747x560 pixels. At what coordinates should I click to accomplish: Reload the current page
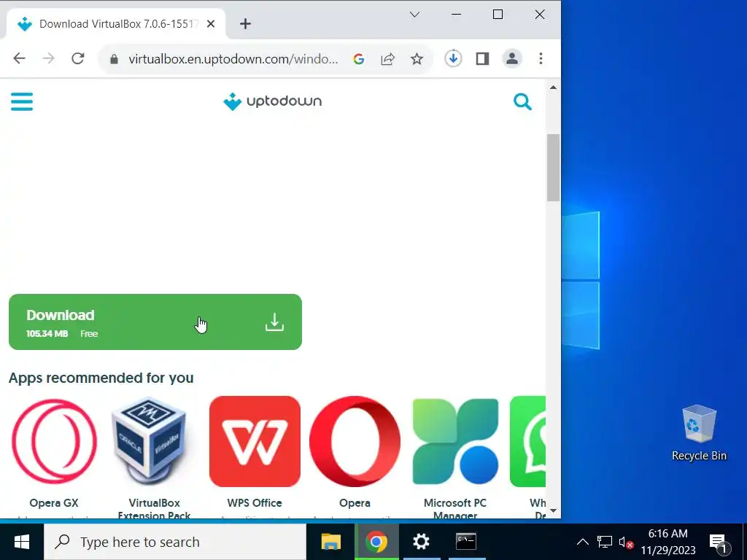tap(77, 58)
